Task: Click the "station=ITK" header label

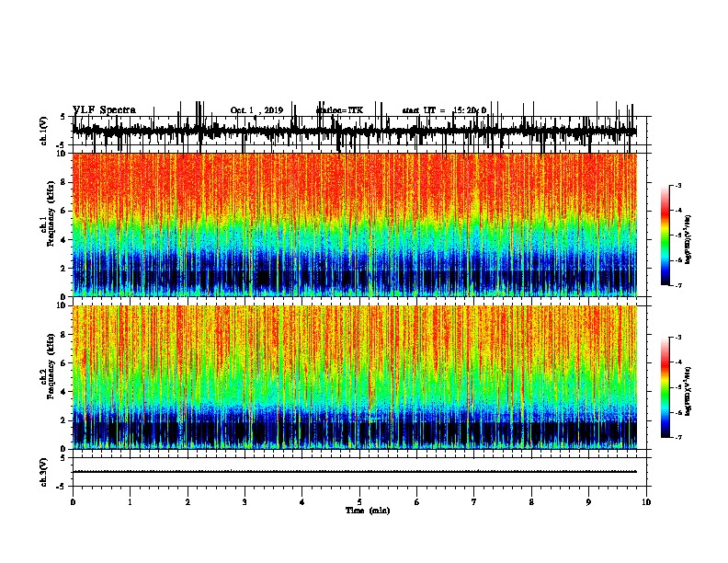Action: click(x=339, y=110)
